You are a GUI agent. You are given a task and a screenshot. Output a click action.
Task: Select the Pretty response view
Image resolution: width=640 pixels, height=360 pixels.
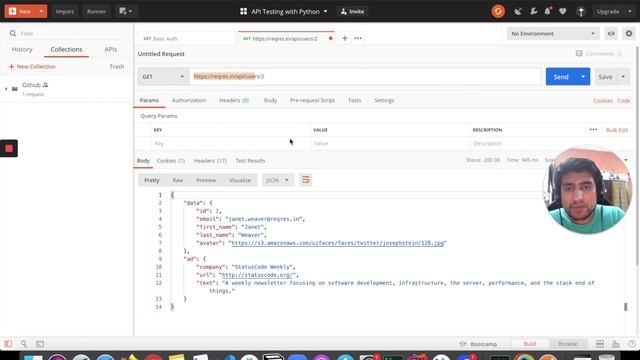coord(152,180)
